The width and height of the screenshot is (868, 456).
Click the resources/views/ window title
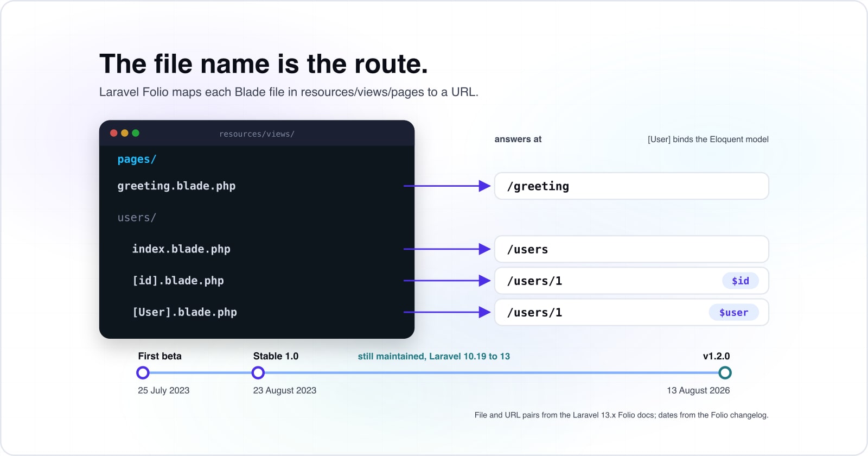tap(257, 134)
